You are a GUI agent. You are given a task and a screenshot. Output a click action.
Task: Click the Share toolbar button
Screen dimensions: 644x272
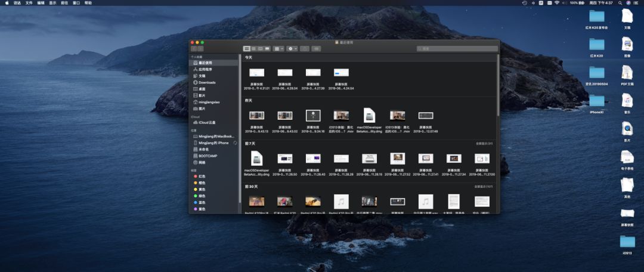click(305, 48)
